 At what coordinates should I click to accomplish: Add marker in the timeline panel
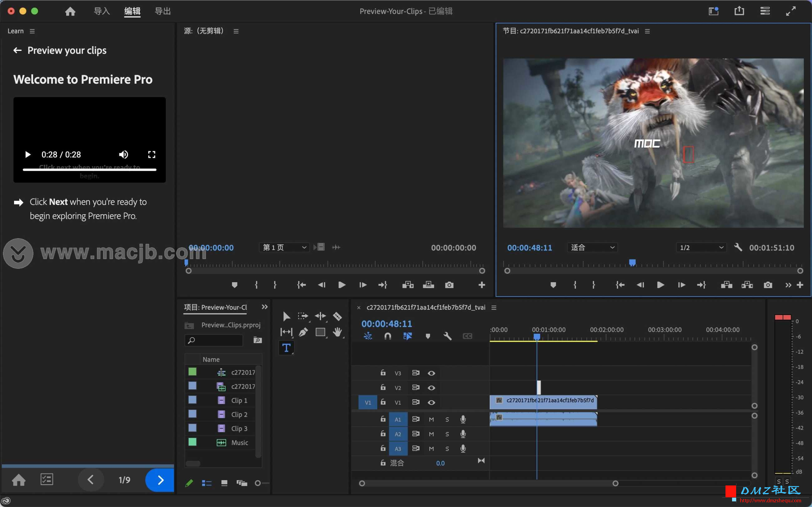pos(428,336)
